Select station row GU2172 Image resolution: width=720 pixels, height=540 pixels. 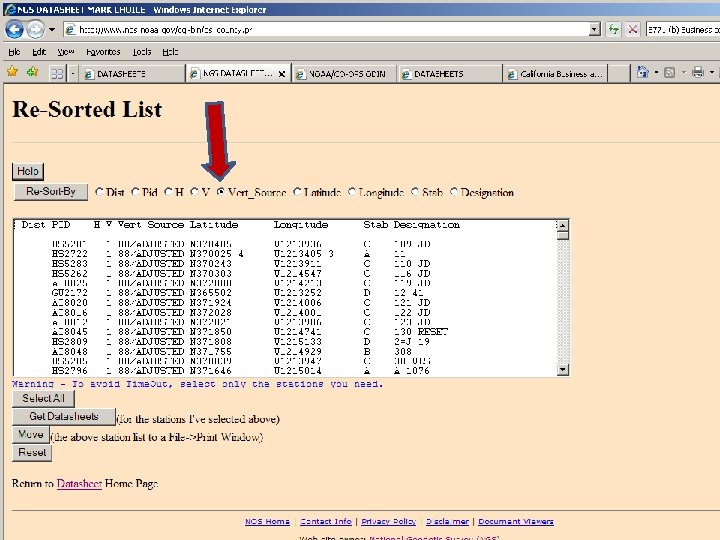click(x=285, y=293)
